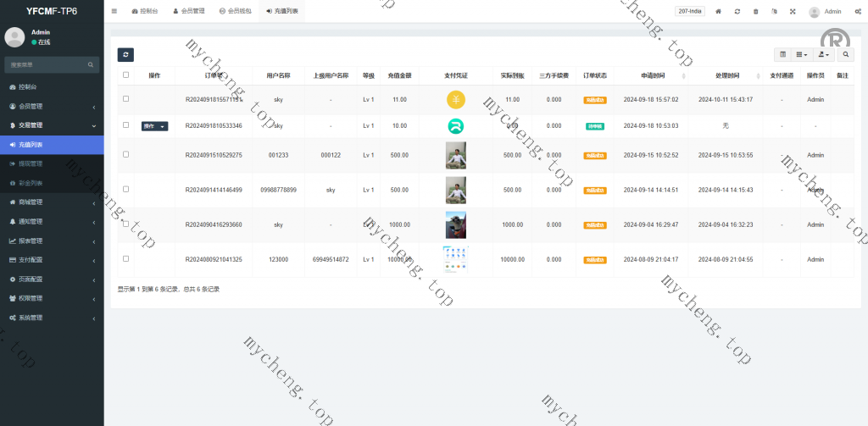Select the checkbox for order R2024091810533346
The width and height of the screenshot is (868, 426).
click(126, 125)
